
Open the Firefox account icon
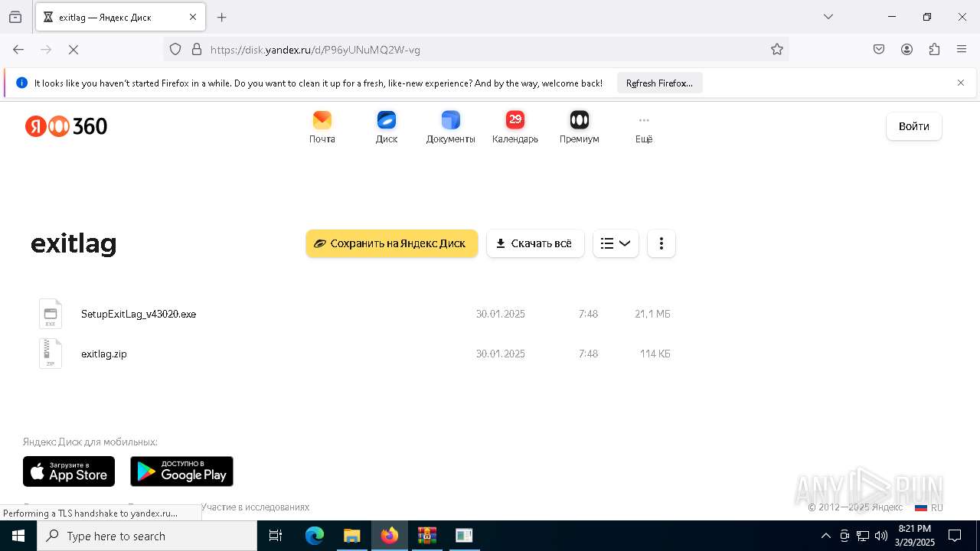[x=906, y=50]
